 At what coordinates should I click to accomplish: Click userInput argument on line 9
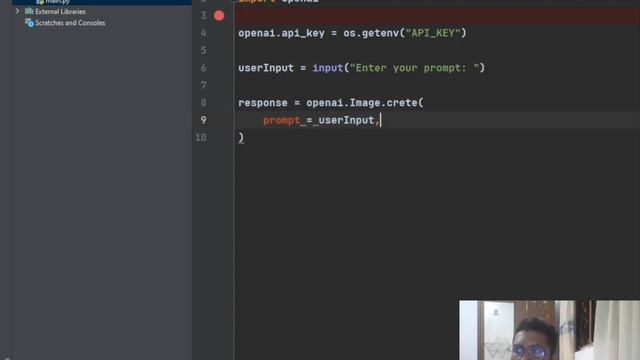click(x=346, y=120)
